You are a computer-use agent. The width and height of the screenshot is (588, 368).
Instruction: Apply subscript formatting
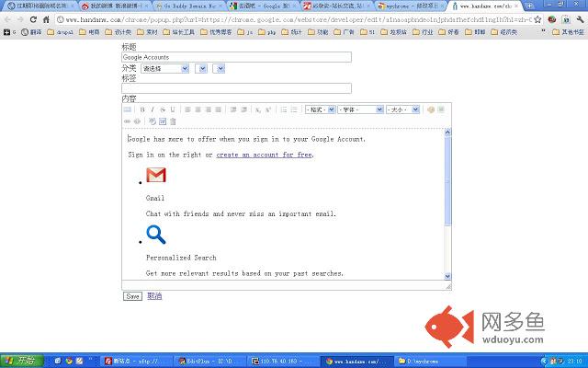[258, 109]
